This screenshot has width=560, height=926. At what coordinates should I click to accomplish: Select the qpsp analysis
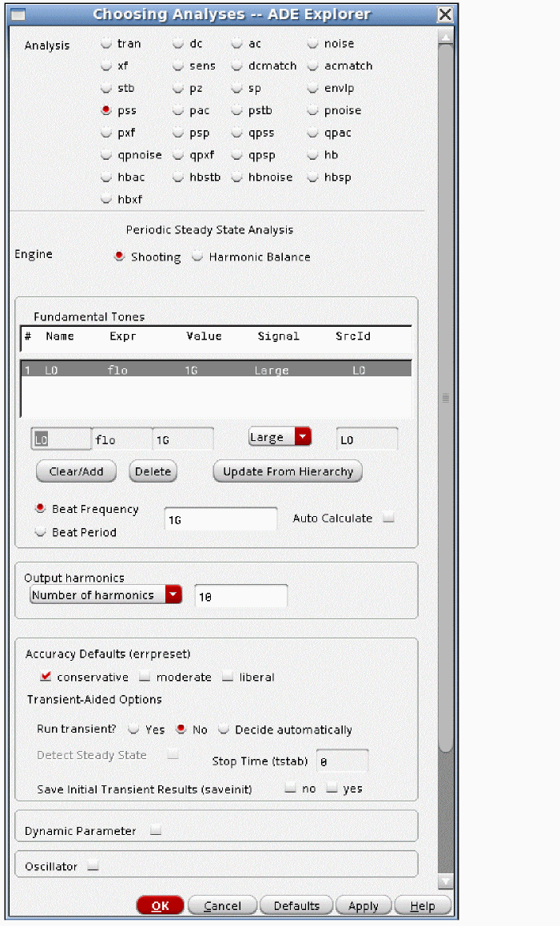pyautogui.click(x=237, y=155)
